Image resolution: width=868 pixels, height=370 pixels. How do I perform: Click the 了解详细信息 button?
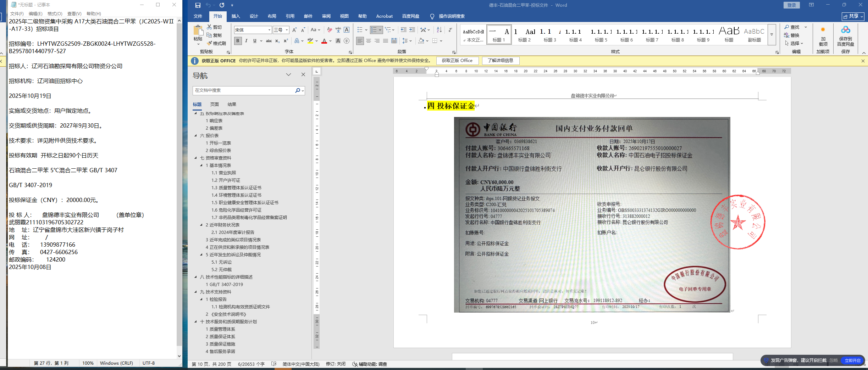500,61
